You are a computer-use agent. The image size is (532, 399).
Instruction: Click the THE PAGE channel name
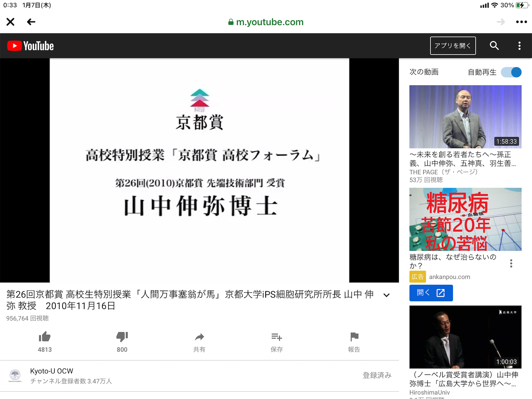pyautogui.click(x=443, y=172)
